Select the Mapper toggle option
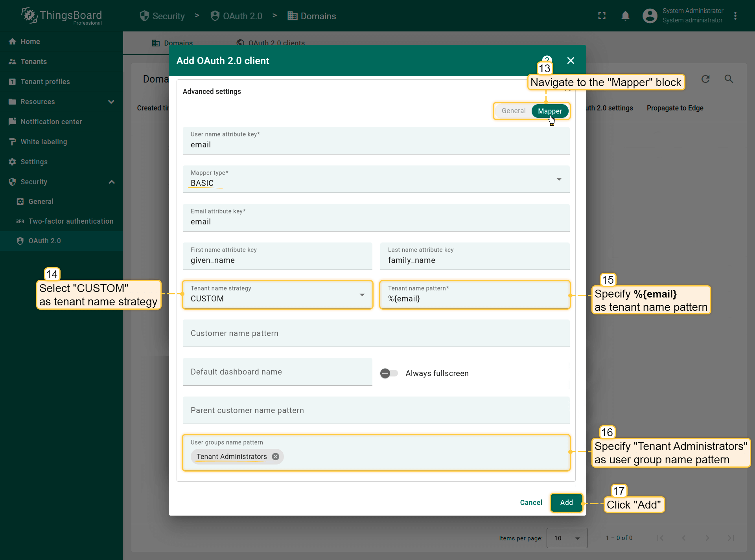The image size is (755, 560). pos(550,111)
